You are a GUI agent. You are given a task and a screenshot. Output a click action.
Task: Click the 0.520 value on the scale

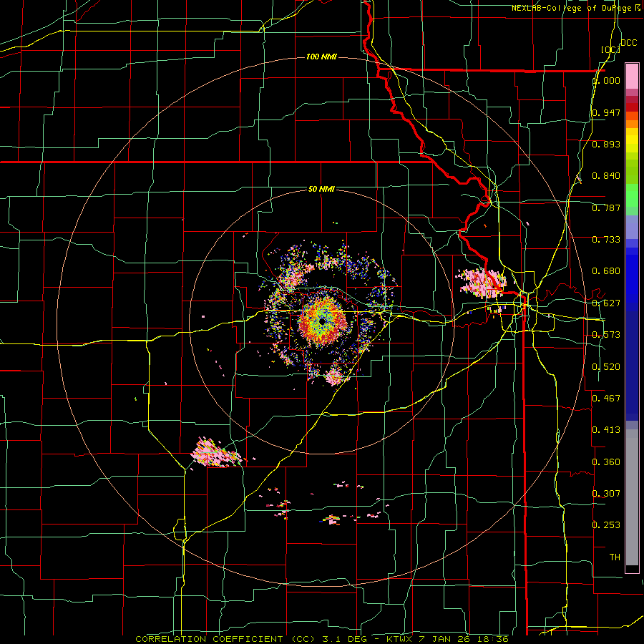click(x=606, y=367)
